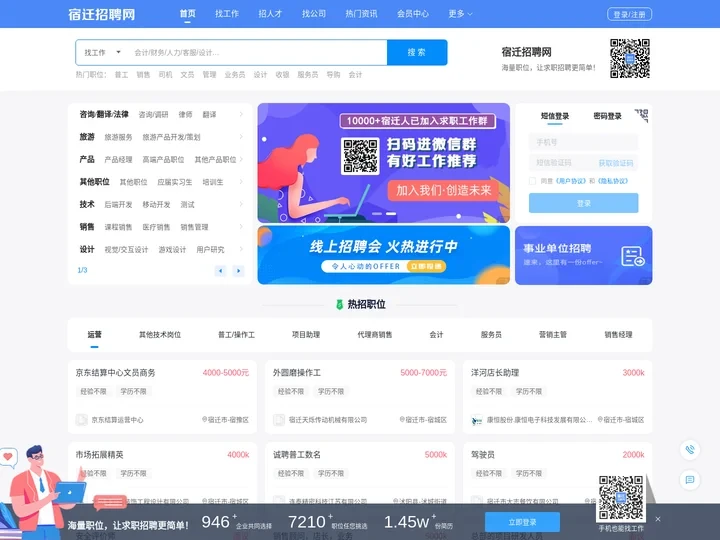Open 会员中心 in top navigation
Screen dimensions: 720x540
413,14
